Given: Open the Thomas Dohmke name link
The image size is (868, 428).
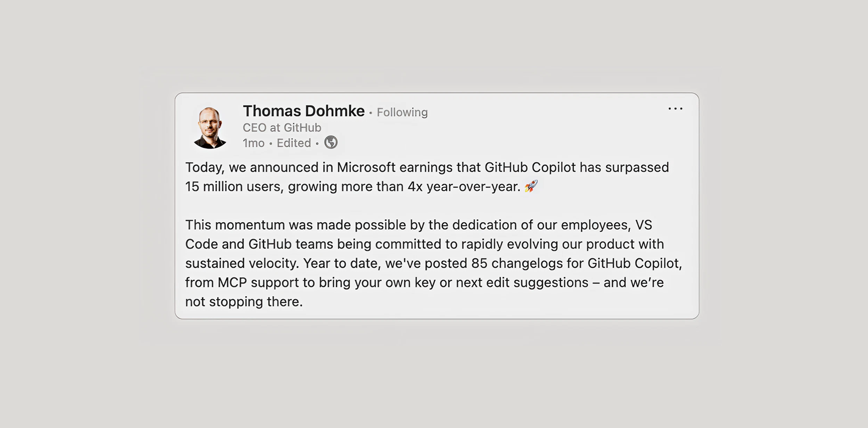Looking at the screenshot, I should coord(304,111).
